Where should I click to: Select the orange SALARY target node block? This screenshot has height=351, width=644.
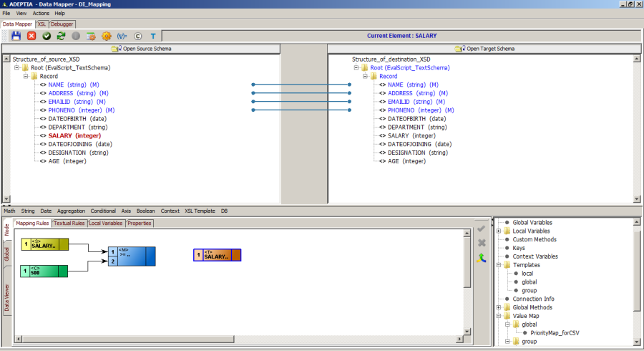point(218,255)
